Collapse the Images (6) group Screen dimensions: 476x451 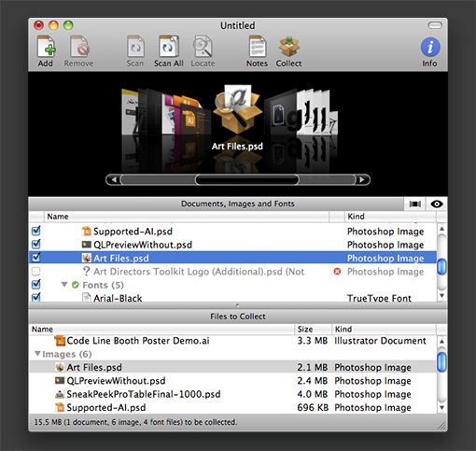[x=37, y=354]
